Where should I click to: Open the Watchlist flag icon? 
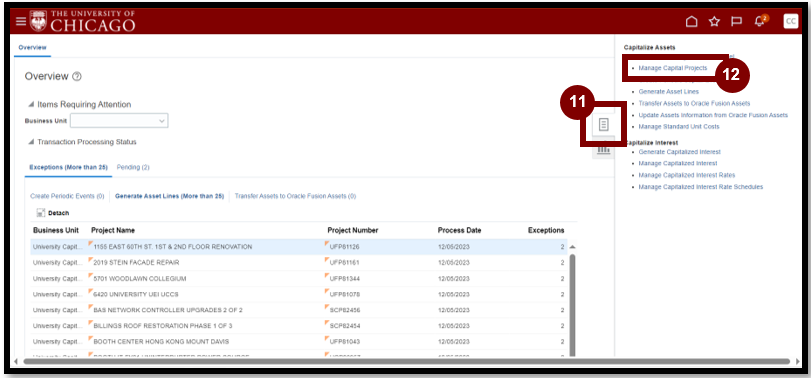736,21
